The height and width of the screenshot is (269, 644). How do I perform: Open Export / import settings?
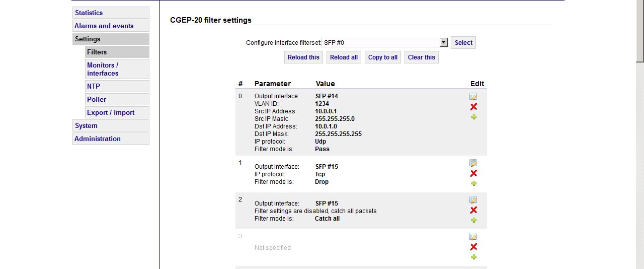tap(117, 112)
